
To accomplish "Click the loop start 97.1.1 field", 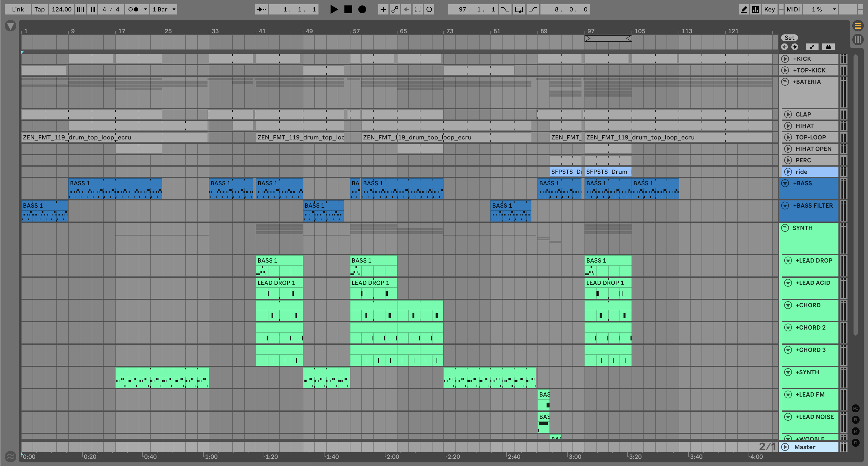I will pos(473,9).
